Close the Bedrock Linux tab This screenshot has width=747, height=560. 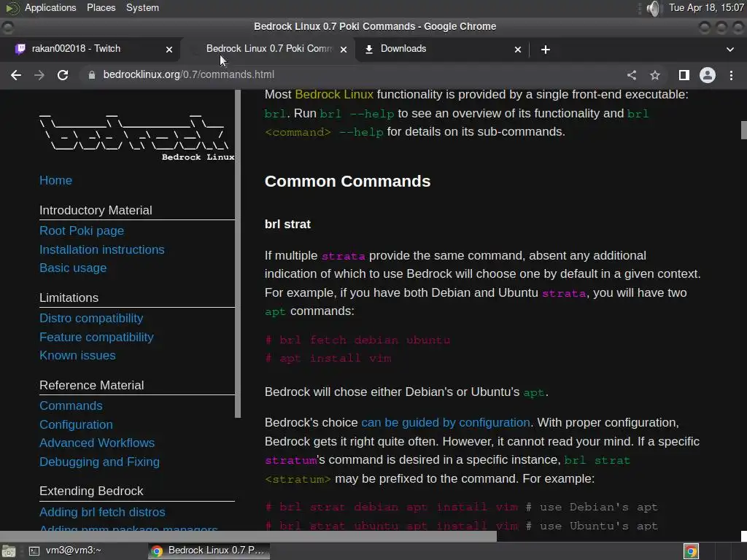coord(344,50)
